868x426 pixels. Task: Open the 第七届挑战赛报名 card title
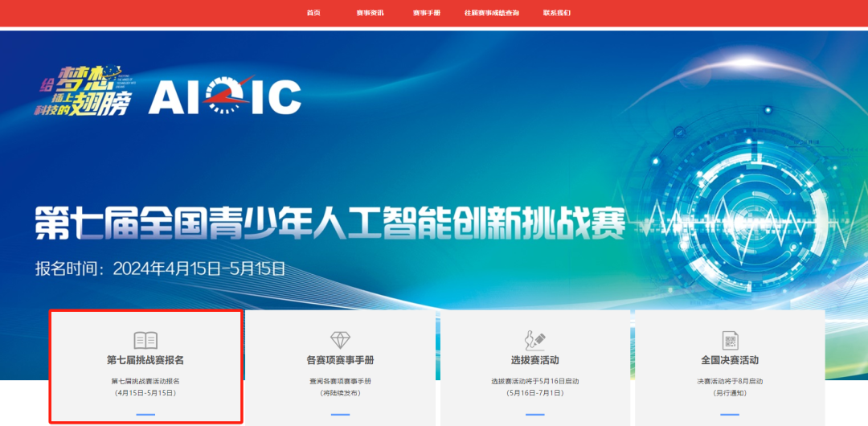(145, 360)
